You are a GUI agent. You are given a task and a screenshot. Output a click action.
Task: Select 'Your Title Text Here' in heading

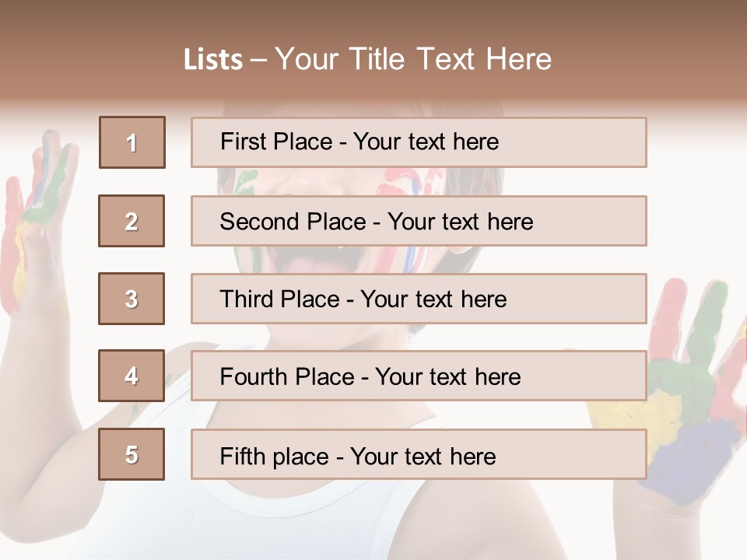pos(413,59)
